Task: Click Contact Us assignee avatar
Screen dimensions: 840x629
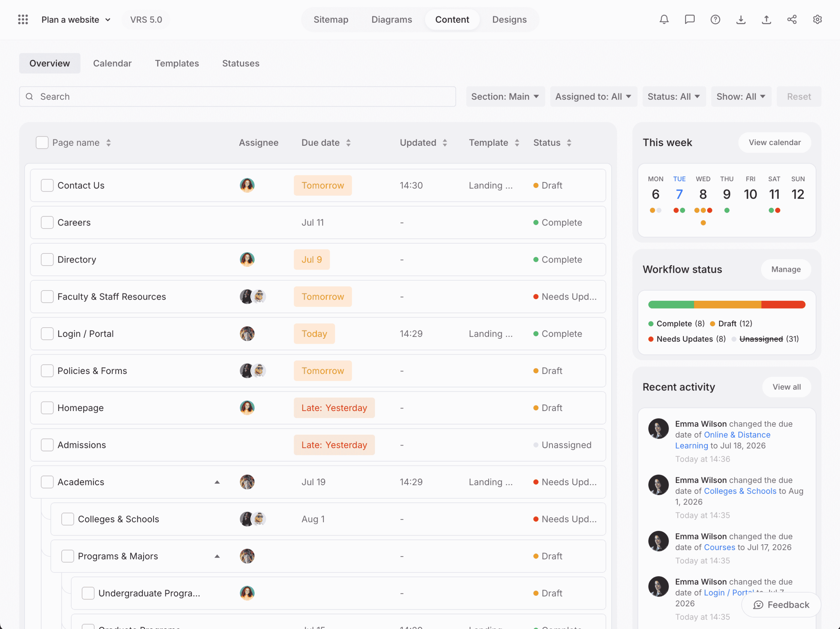Action: [x=247, y=185]
